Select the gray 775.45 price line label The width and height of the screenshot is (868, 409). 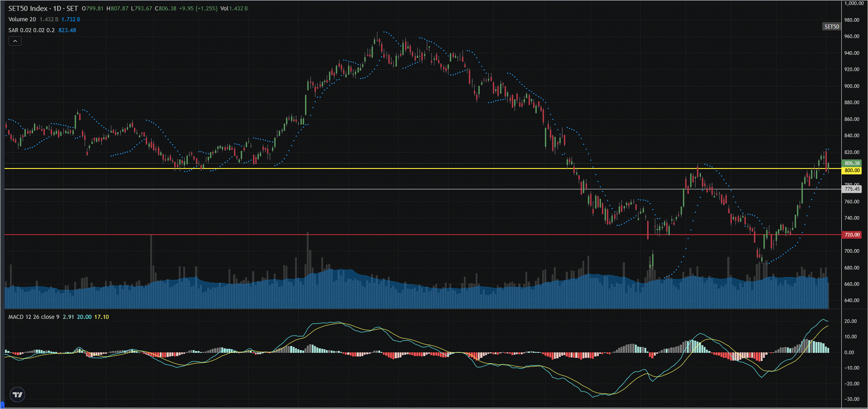852,189
